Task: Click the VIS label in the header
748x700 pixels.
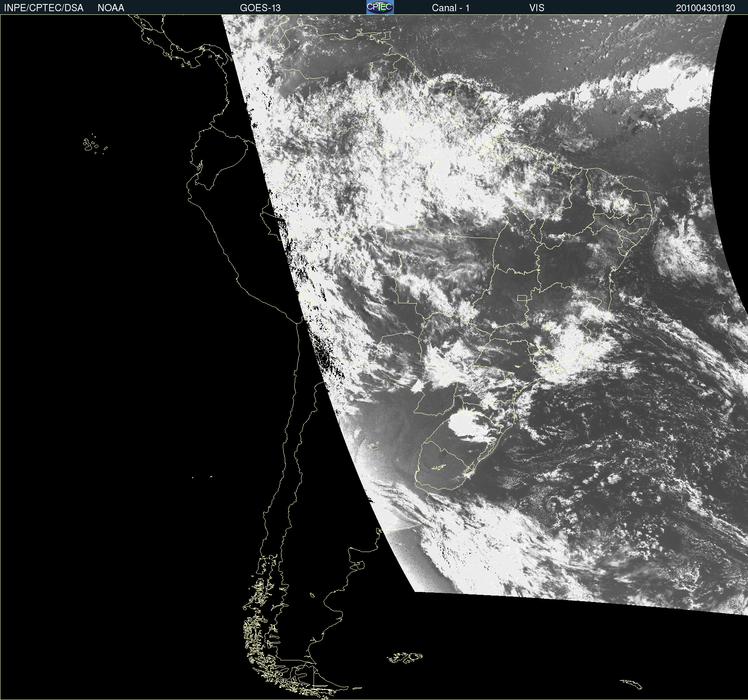Action: pos(537,8)
